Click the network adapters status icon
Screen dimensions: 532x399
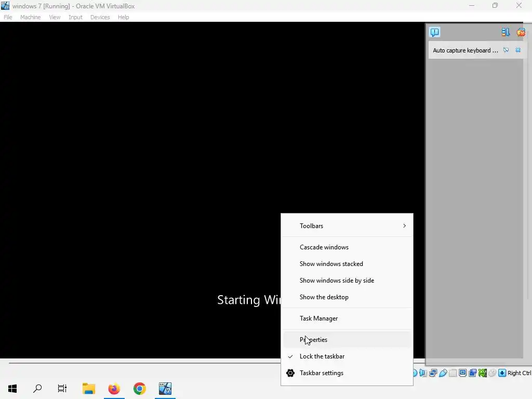tap(433, 373)
